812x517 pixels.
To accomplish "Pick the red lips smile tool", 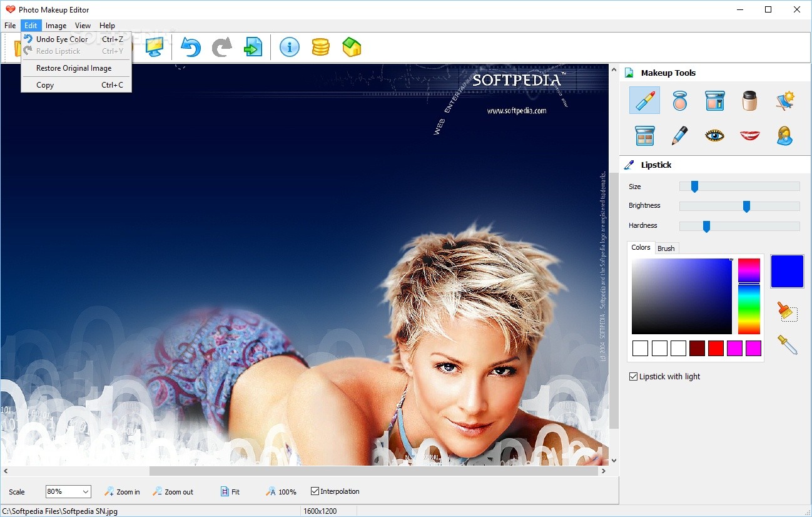I will [749, 135].
